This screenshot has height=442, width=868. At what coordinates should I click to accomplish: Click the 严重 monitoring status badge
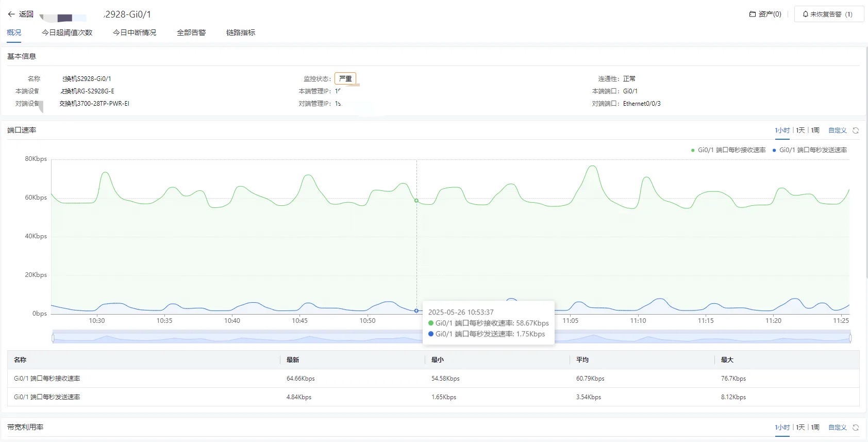coord(345,78)
